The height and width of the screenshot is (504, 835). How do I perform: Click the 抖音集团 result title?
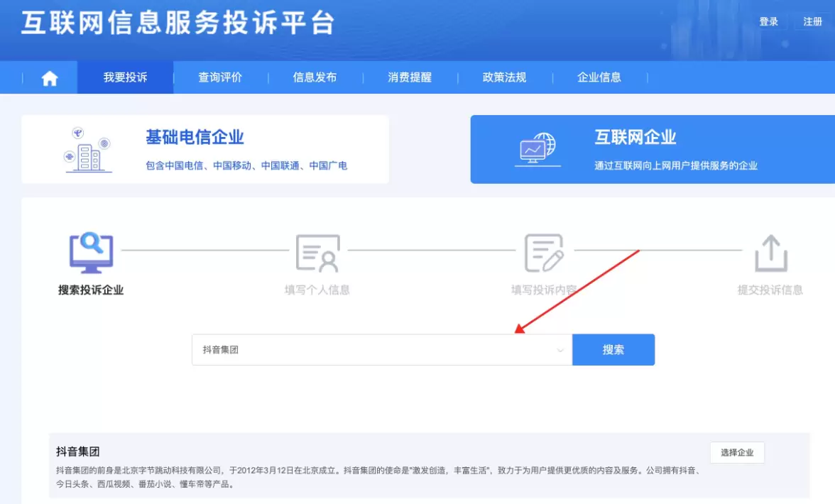pos(78,452)
